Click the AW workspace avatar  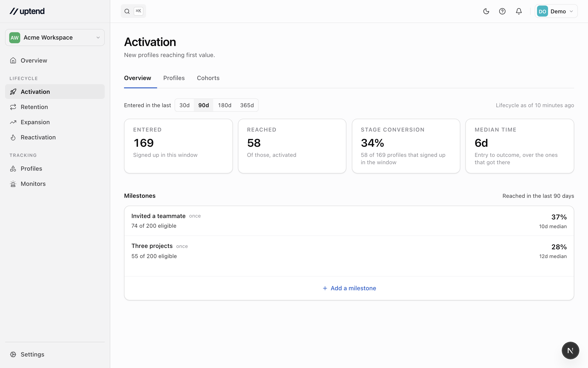coord(14,37)
